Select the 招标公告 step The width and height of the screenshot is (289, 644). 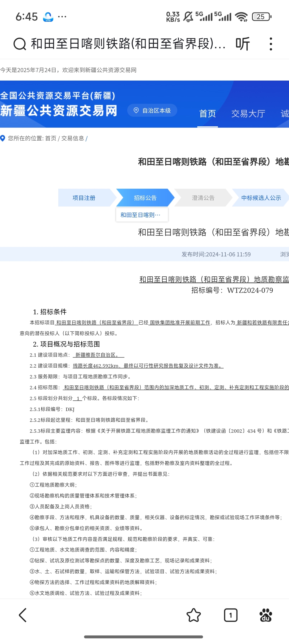[x=145, y=198]
